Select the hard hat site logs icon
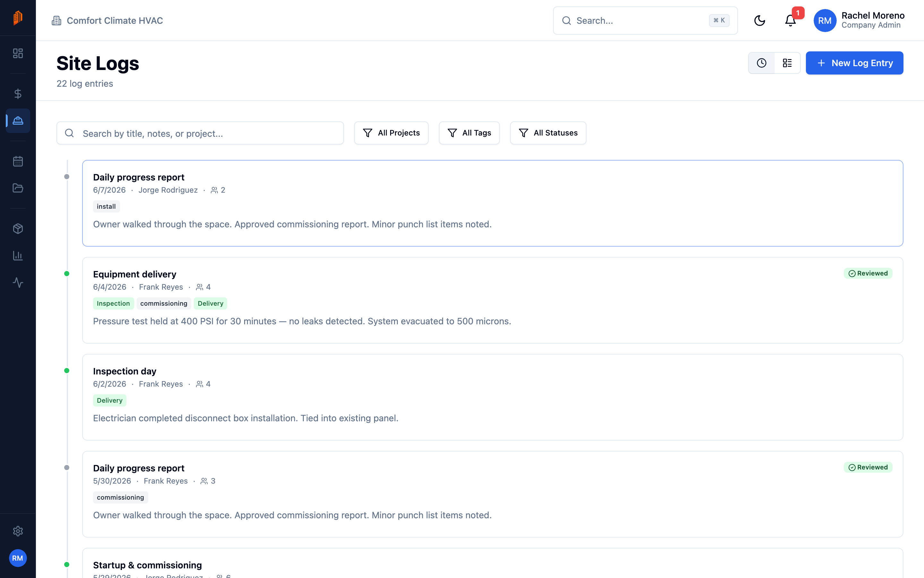This screenshot has height=578, width=924. point(18,121)
